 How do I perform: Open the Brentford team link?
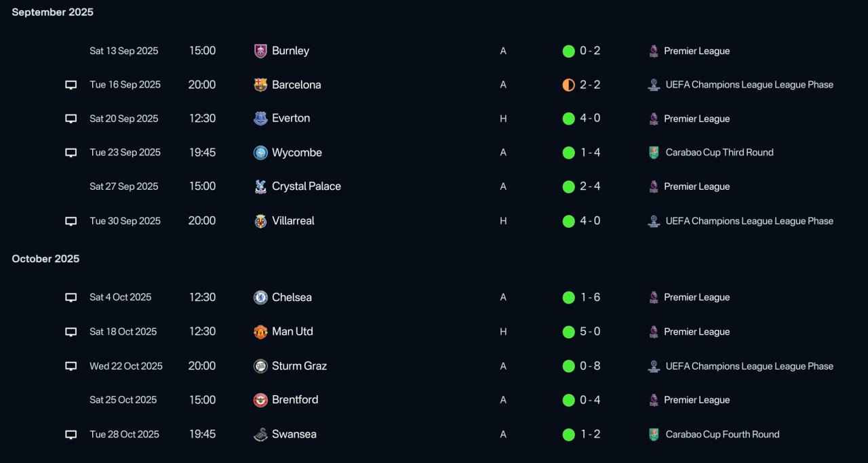pos(294,400)
